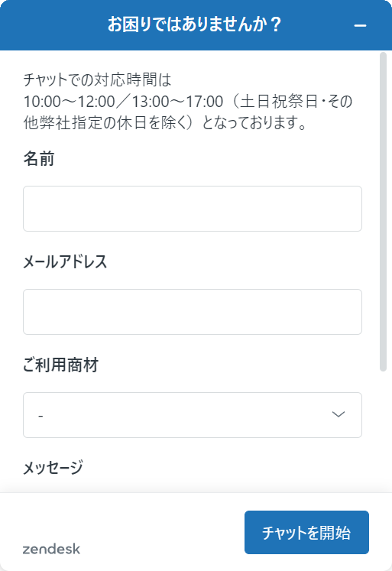Click the メッセージ field label

[x=53, y=468]
